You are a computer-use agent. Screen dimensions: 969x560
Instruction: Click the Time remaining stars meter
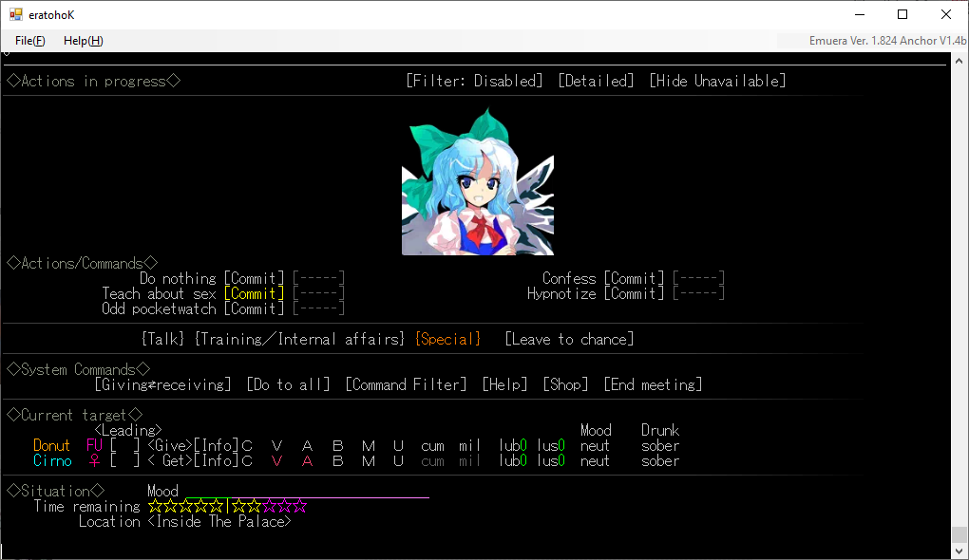(227, 507)
